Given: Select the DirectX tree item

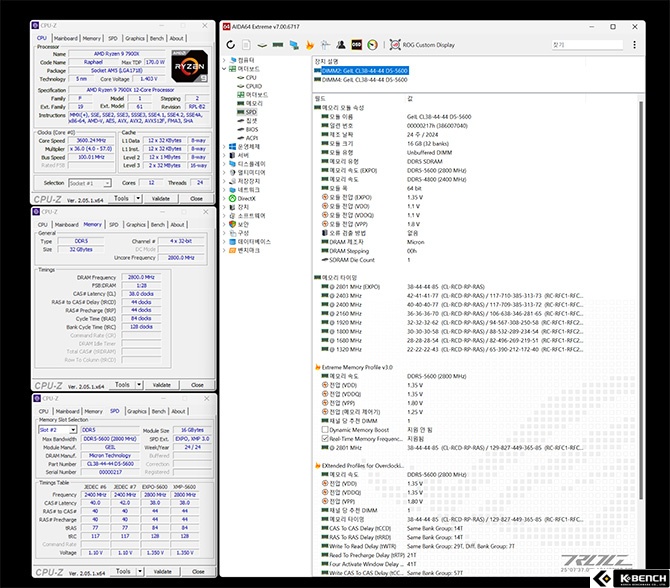Looking at the screenshot, I should pyautogui.click(x=242, y=198).
